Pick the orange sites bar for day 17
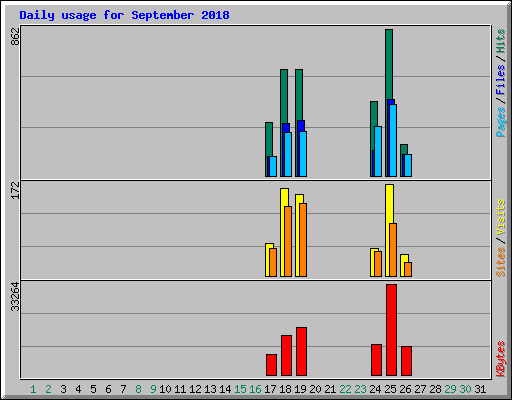This screenshot has width=512, height=400. pyautogui.click(x=273, y=262)
